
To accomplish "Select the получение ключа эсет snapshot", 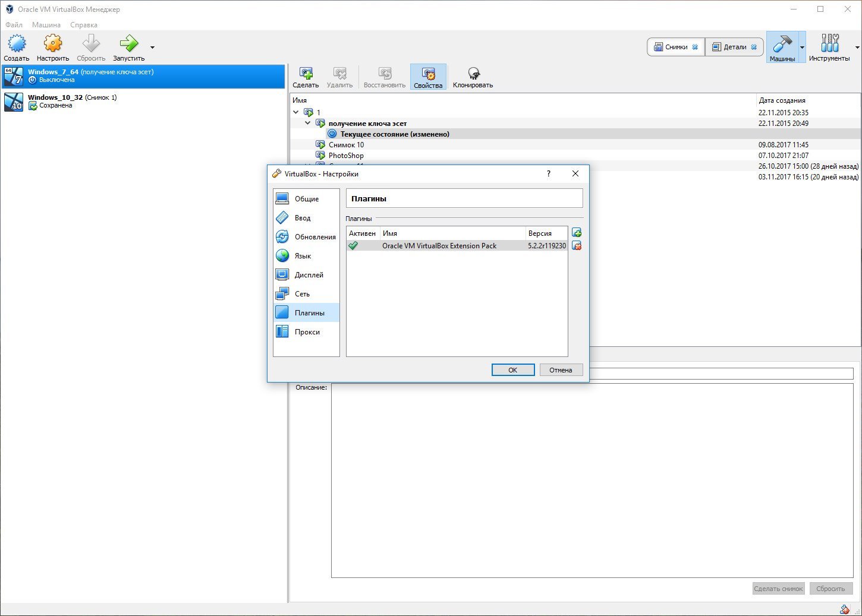I will click(367, 123).
